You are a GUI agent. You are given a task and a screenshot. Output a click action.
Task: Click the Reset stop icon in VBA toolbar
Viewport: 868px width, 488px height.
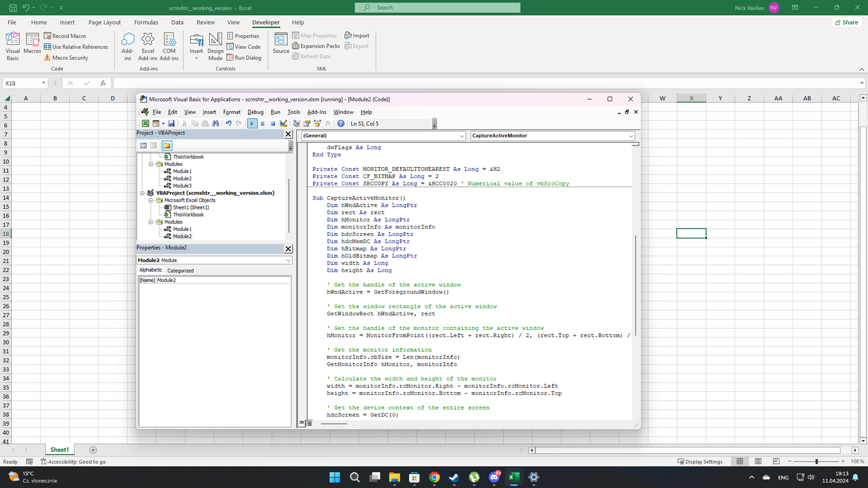[273, 124]
